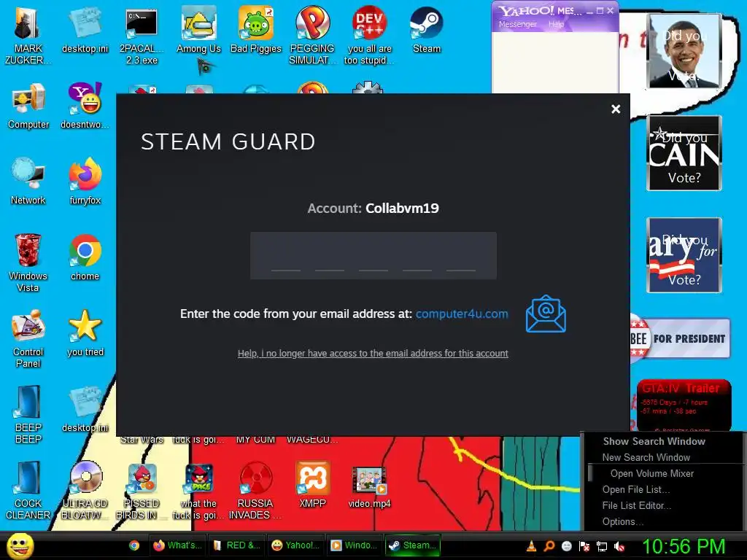Image resolution: width=747 pixels, height=560 pixels.
Task: Click the network tray icon
Action: coord(602,546)
